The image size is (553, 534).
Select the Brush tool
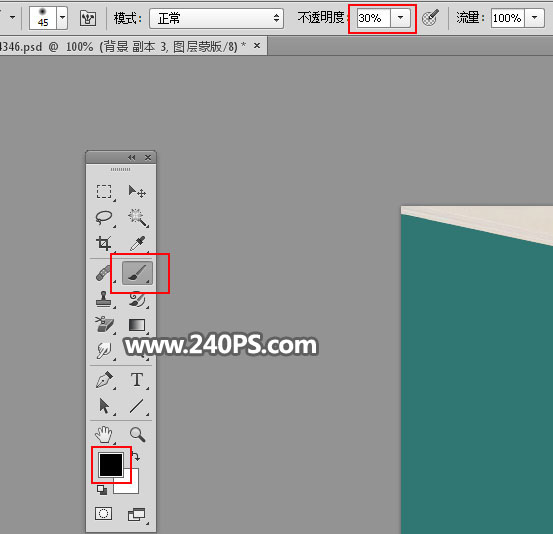pyautogui.click(x=137, y=273)
